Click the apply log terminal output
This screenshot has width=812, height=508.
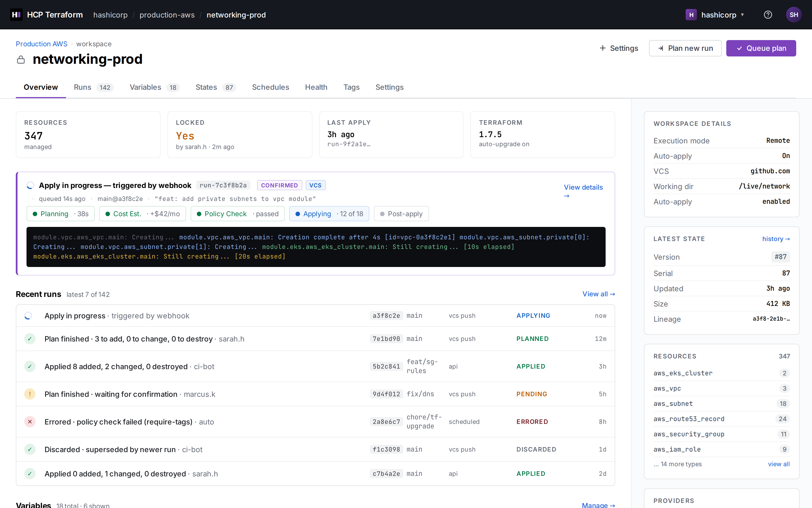[x=316, y=247]
